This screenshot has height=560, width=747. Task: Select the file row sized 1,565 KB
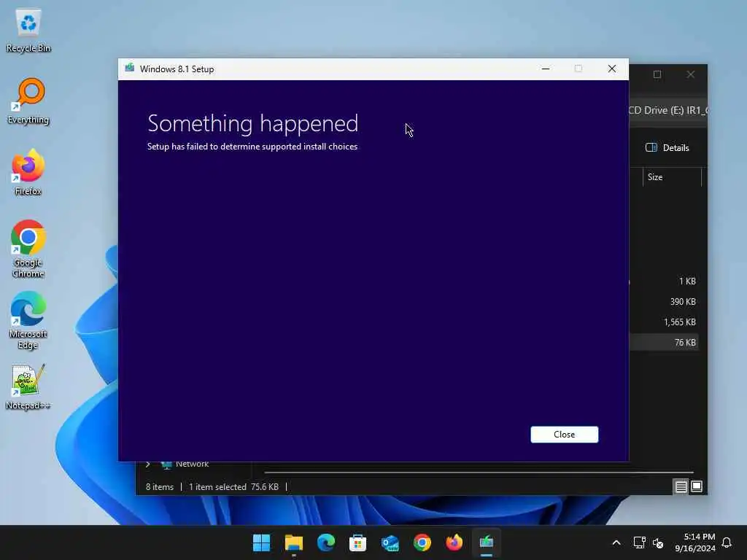click(664, 322)
